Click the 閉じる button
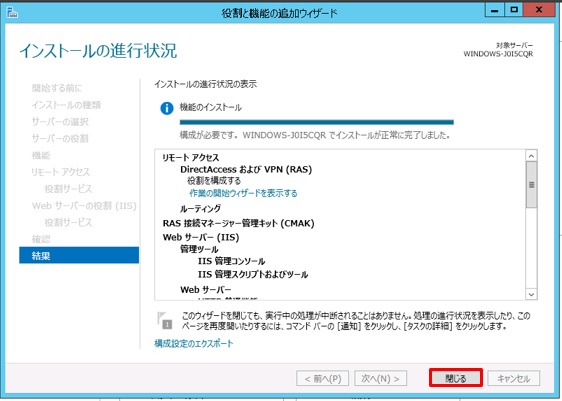Viewport: 562px width, 401px height. click(x=456, y=378)
